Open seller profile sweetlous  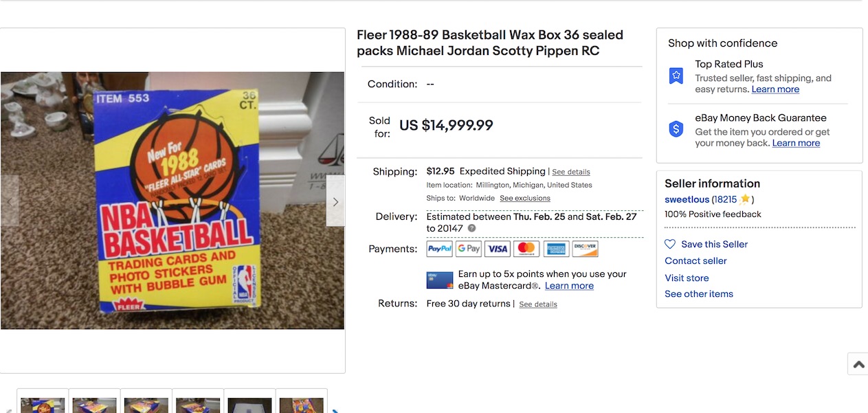pyautogui.click(x=687, y=199)
